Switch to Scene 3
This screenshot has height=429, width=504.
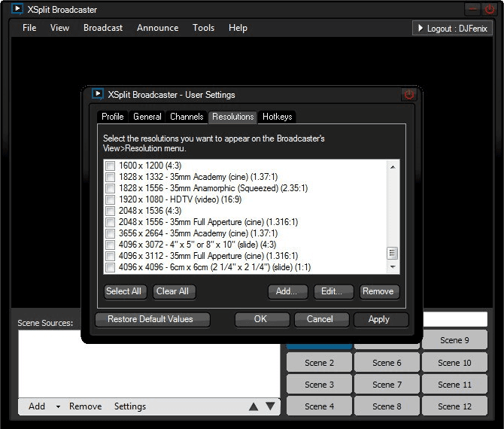(x=319, y=385)
